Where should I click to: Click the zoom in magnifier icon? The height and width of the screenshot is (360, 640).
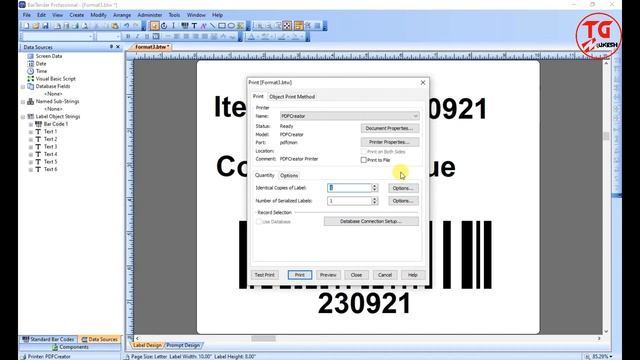[x=260, y=26]
